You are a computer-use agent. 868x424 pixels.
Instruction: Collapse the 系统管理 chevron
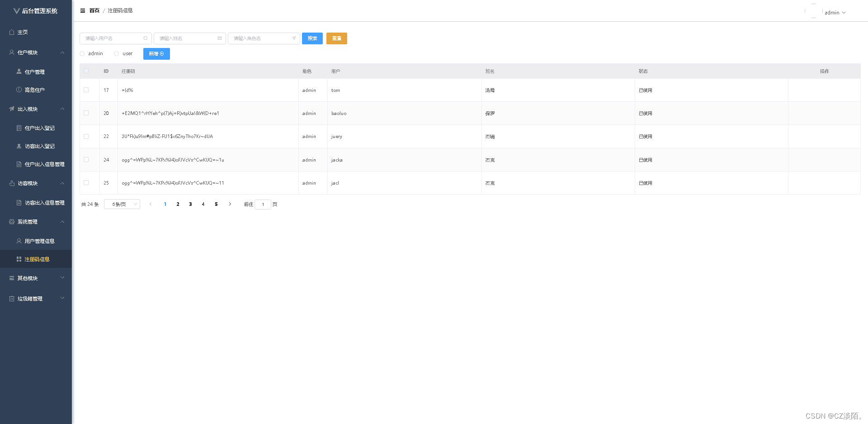point(62,222)
